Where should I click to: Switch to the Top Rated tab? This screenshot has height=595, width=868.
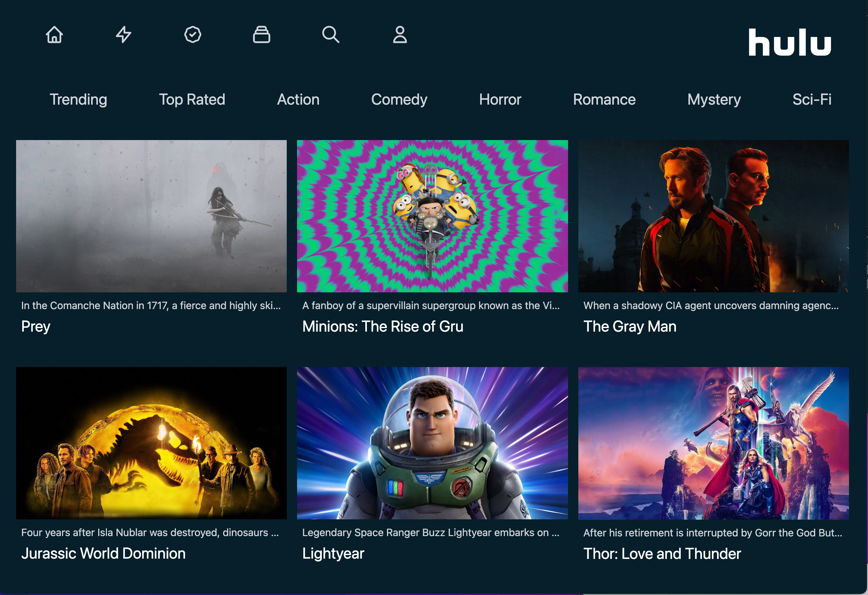click(192, 99)
